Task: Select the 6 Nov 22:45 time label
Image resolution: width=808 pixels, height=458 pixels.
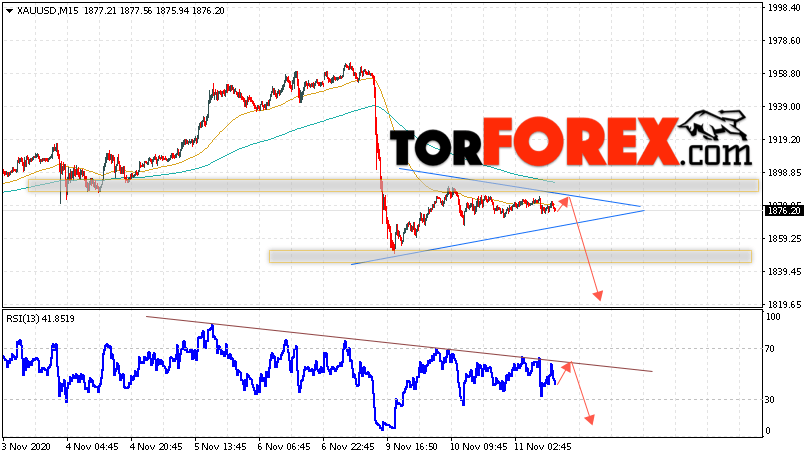Action: pyautogui.click(x=348, y=446)
